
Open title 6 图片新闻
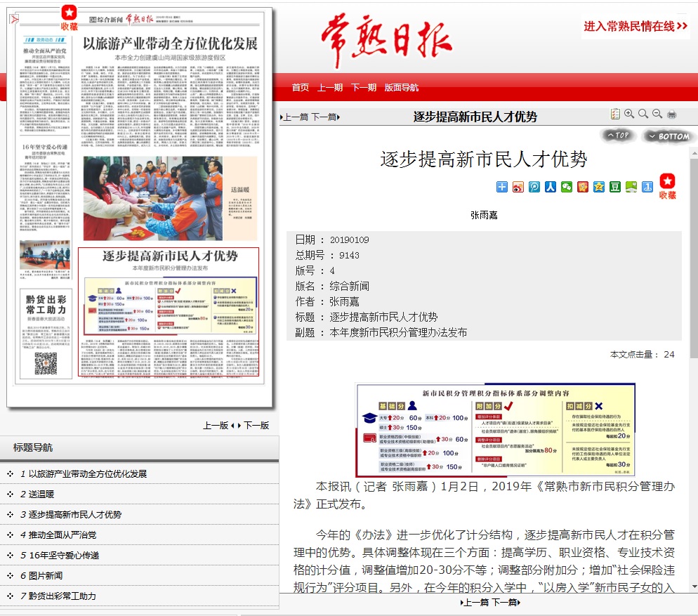[x=46, y=576]
